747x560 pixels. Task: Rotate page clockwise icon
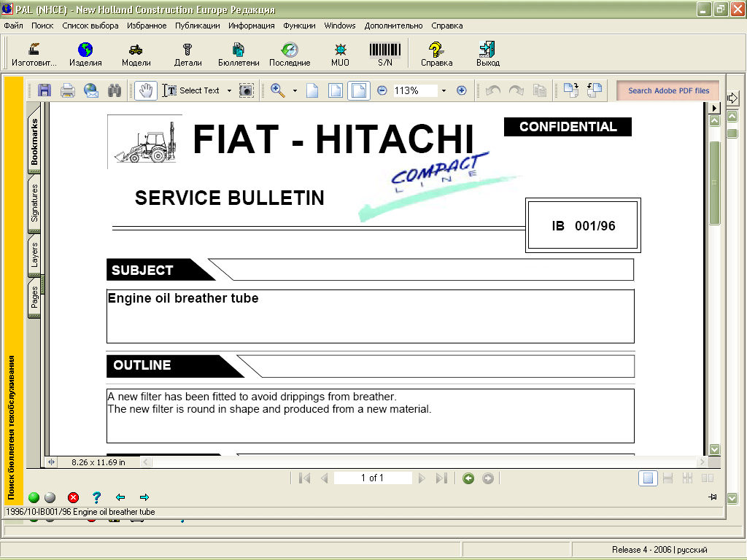pos(571,90)
